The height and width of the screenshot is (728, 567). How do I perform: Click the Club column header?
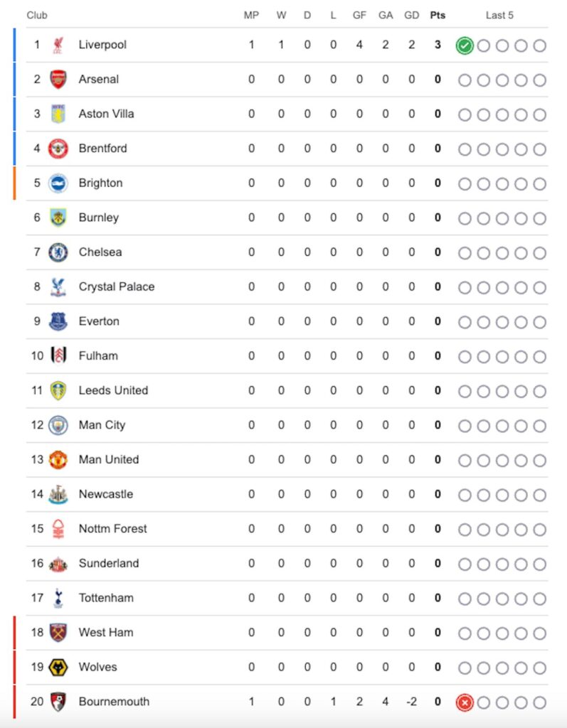pyautogui.click(x=37, y=15)
